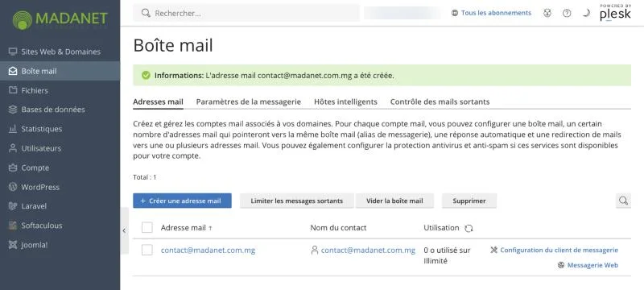Click the Boîte mail envelope icon

(x=13, y=71)
